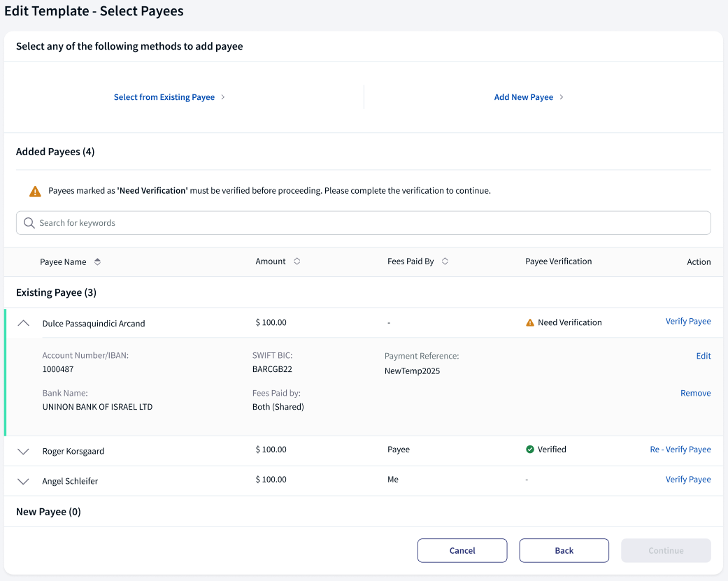Click the orange warning icon in the verification notice
The image size is (728, 581).
pyautogui.click(x=35, y=191)
